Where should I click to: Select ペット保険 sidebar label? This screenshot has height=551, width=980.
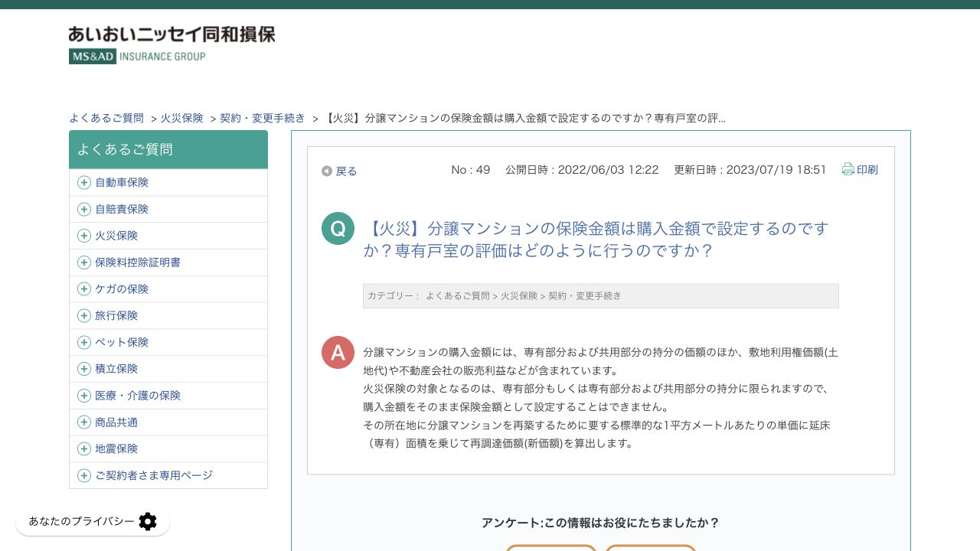[122, 342]
